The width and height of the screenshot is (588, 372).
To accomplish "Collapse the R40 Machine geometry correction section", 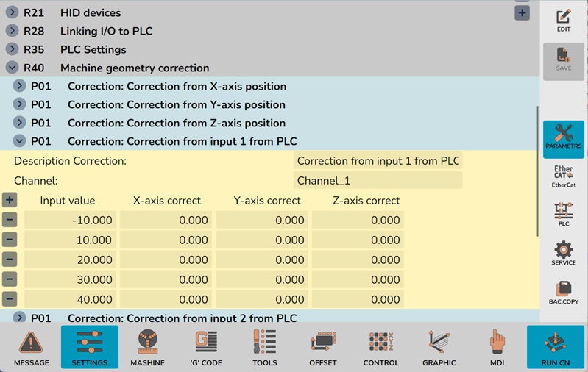I will [x=12, y=68].
